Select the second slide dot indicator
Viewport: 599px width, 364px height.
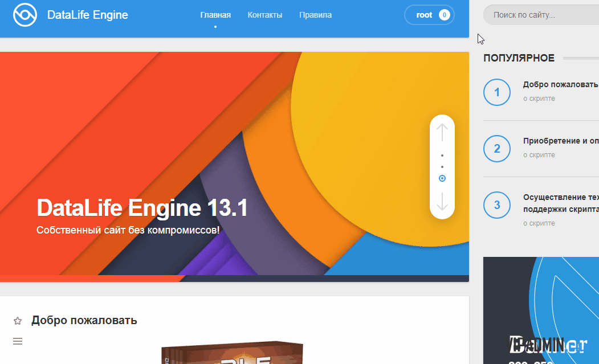442,167
